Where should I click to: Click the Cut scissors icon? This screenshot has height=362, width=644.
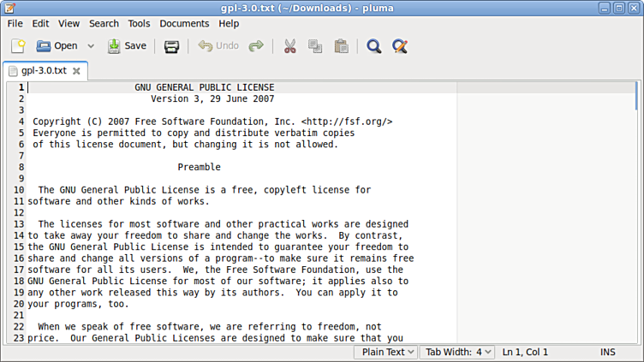click(289, 46)
